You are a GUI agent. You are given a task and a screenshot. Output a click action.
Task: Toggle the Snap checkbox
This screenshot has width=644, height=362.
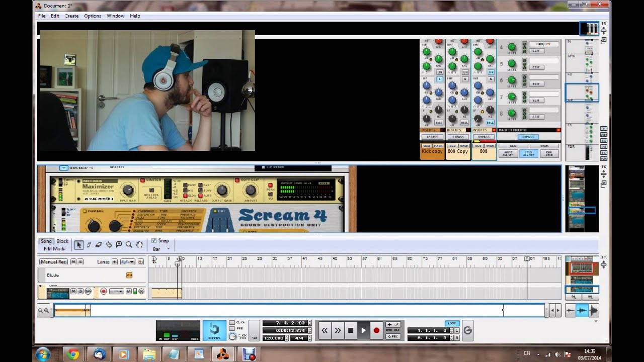tap(154, 240)
